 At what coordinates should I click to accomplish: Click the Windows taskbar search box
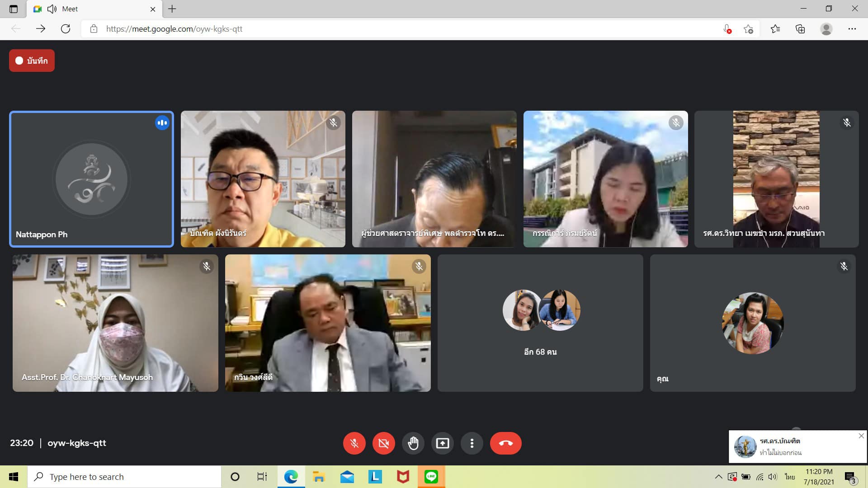(x=124, y=477)
